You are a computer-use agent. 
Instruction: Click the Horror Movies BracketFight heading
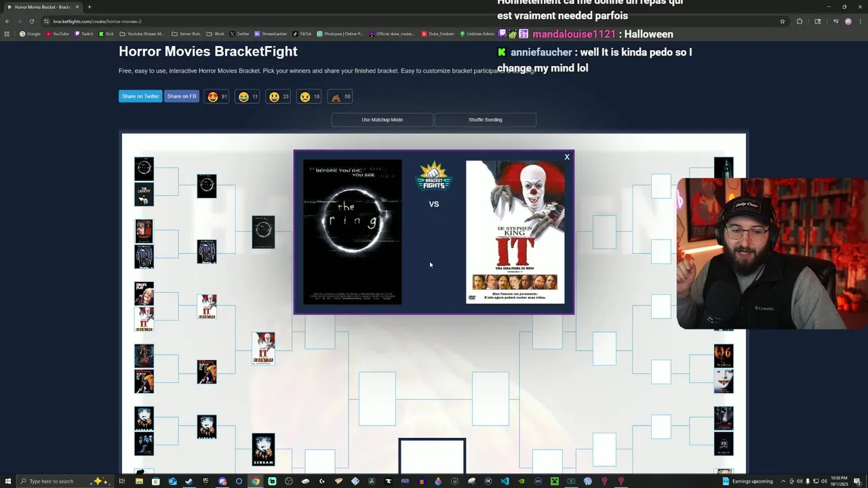tap(208, 52)
